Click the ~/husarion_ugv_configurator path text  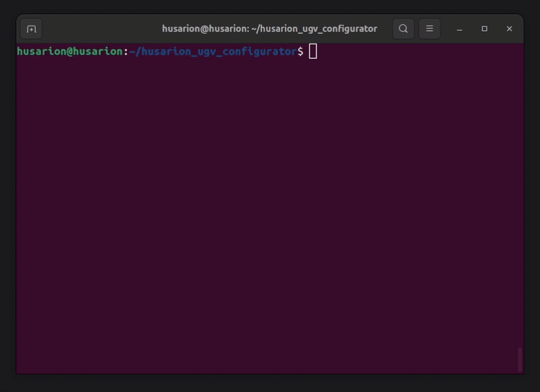[x=213, y=52]
